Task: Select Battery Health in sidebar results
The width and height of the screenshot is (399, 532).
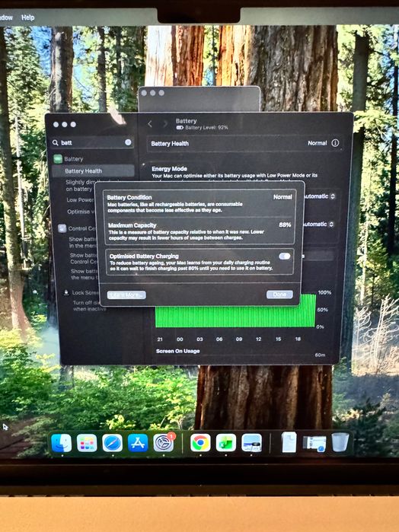Action: point(94,171)
